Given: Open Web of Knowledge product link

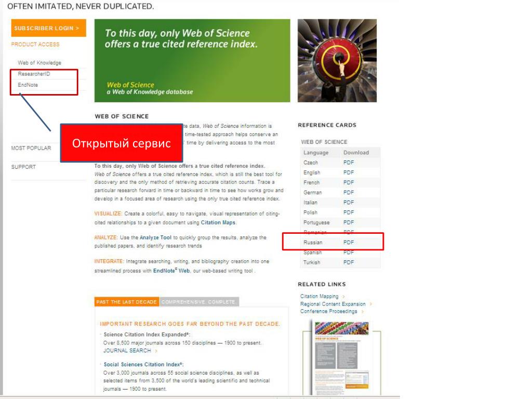Looking at the screenshot, I should pos(39,63).
